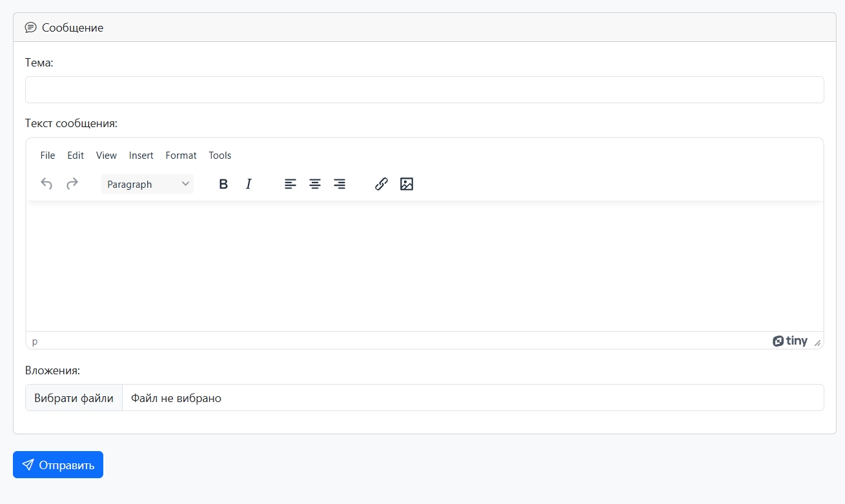Viewport: 845px width, 504px height.
Task: Click the Тема input field
Action: click(x=424, y=90)
